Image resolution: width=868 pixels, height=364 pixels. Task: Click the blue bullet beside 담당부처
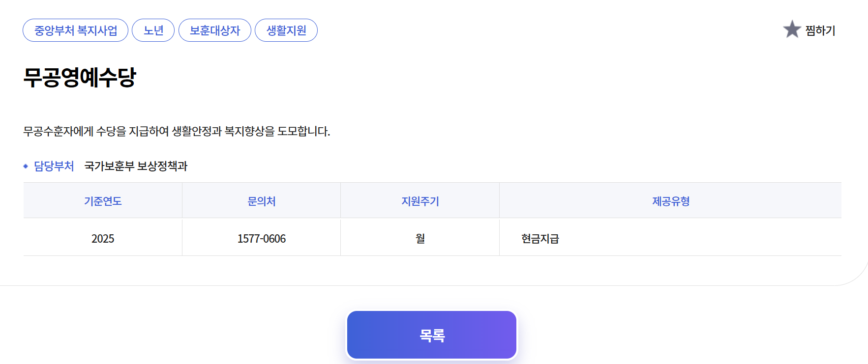coord(26,167)
